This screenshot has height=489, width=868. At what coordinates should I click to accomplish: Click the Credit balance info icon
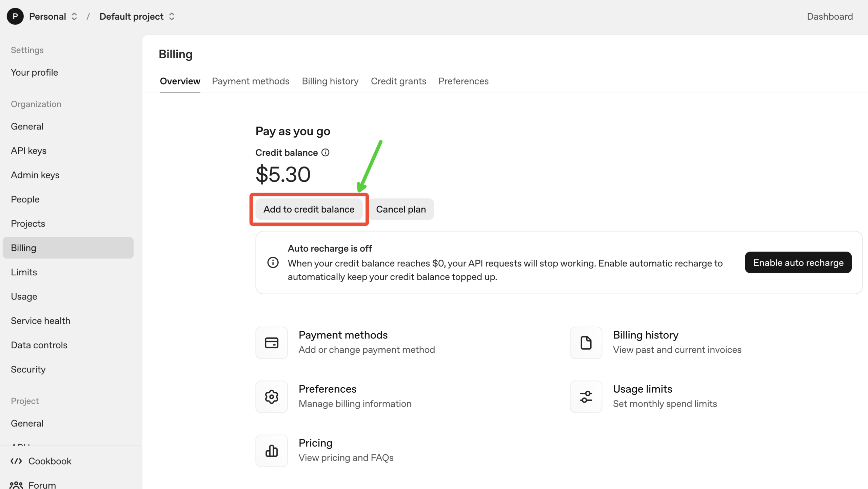coord(325,153)
